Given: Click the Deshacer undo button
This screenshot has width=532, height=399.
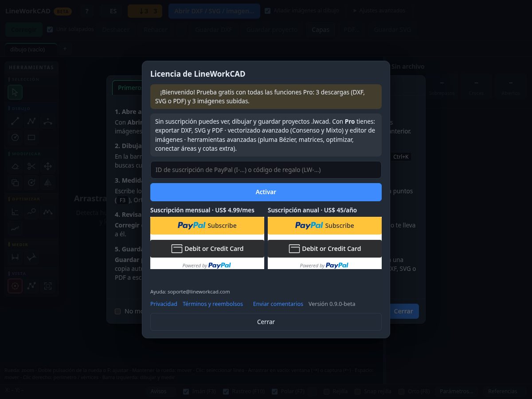Looking at the screenshot, I should click(x=116, y=30).
